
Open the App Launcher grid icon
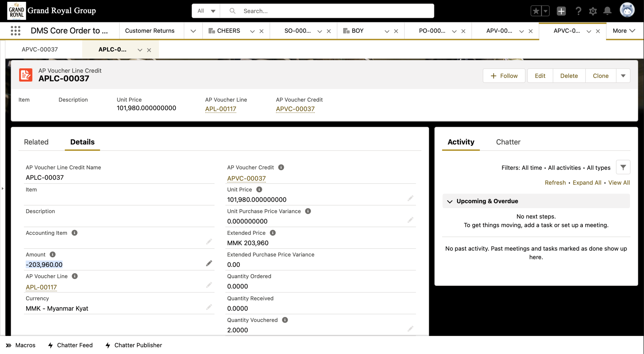[15, 31]
